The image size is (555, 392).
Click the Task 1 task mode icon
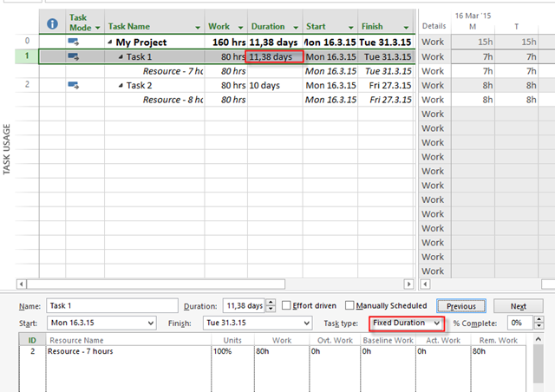(75, 56)
